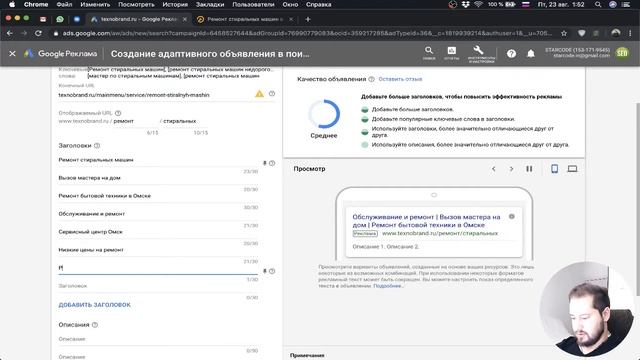Open the Chrome profile avatar
The image size is (640, 360).
616,33
